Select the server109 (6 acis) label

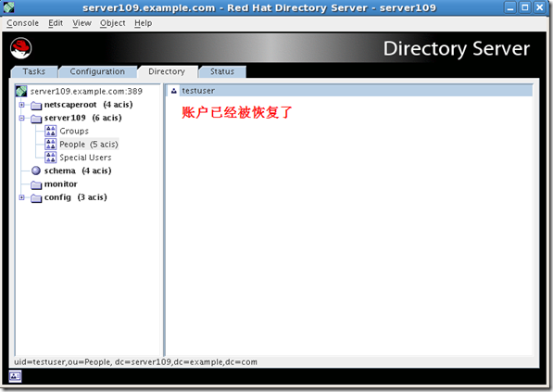(x=82, y=118)
